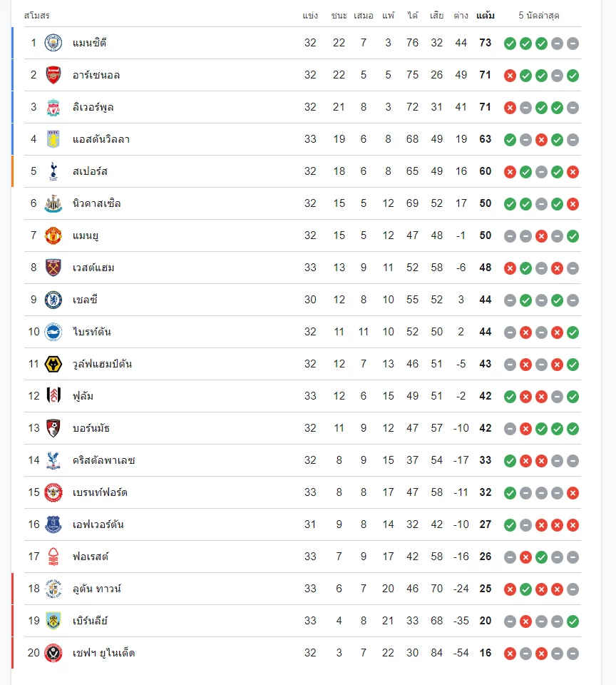Click the Manchester City club crest
616x685 pixels.
point(53,43)
